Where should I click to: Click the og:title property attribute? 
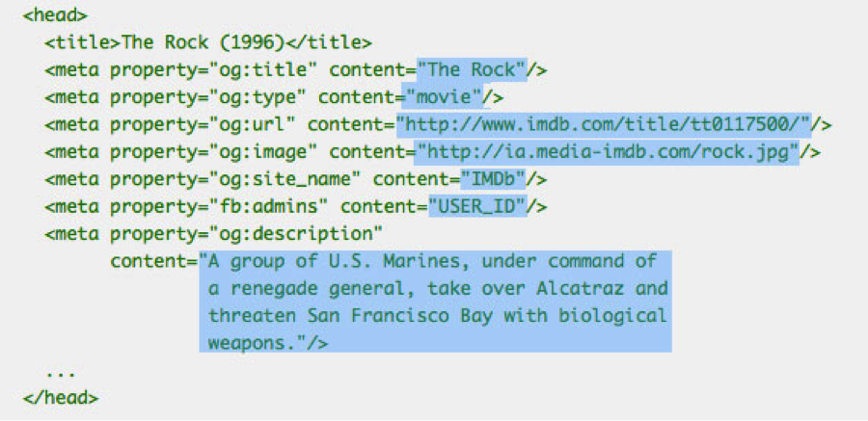coord(213,69)
